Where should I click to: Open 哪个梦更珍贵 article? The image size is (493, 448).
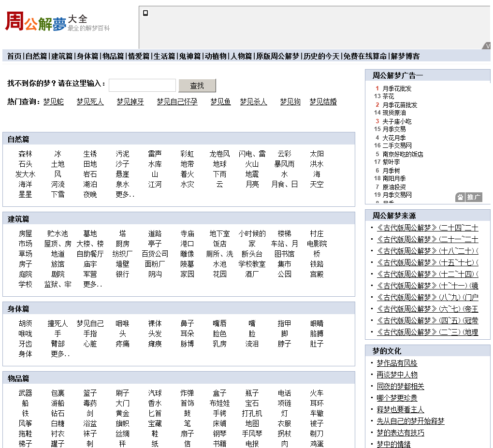(397, 398)
